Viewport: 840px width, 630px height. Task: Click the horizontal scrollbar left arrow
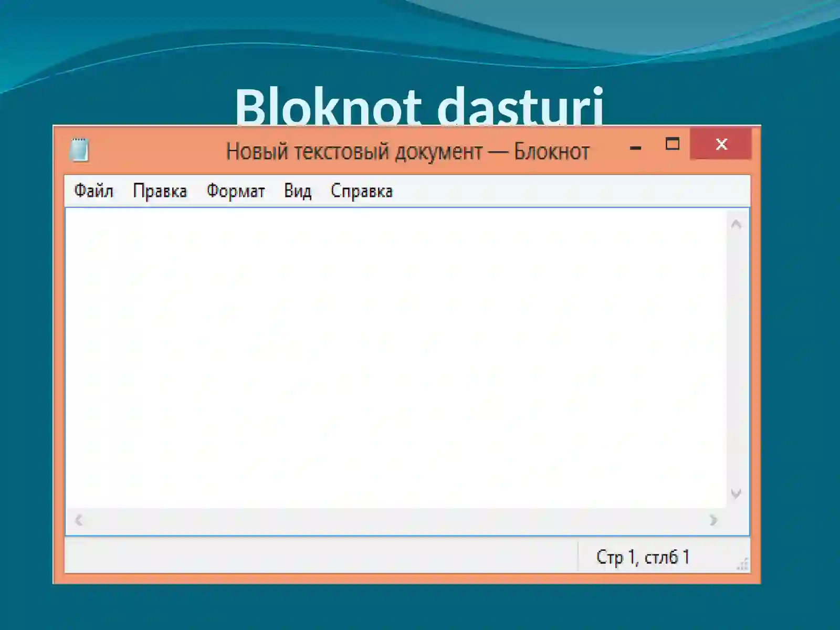tap(79, 520)
